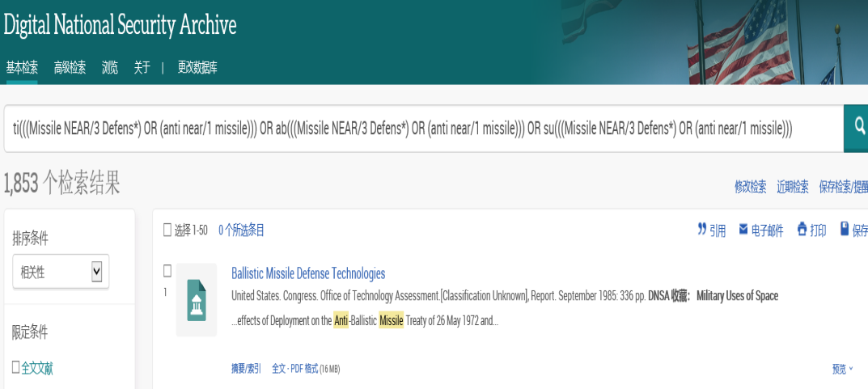The width and height of the screenshot is (868, 389).
Task: Check the box for result 1
Action: 167,271
